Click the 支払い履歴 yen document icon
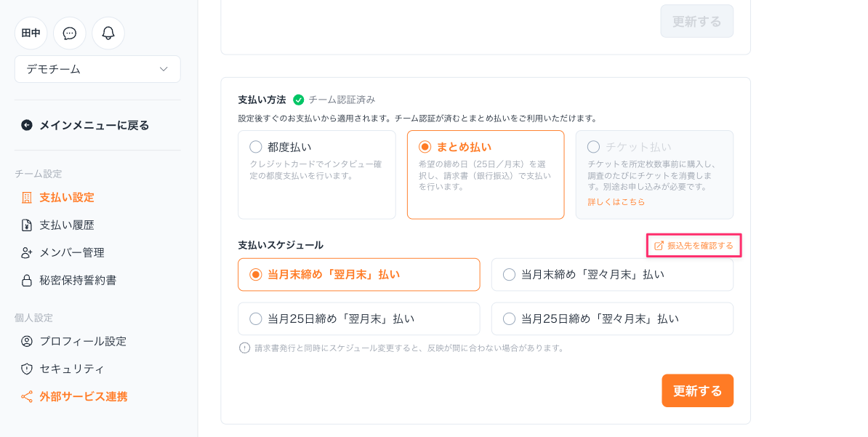The width and height of the screenshot is (868, 437). [x=27, y=225]
